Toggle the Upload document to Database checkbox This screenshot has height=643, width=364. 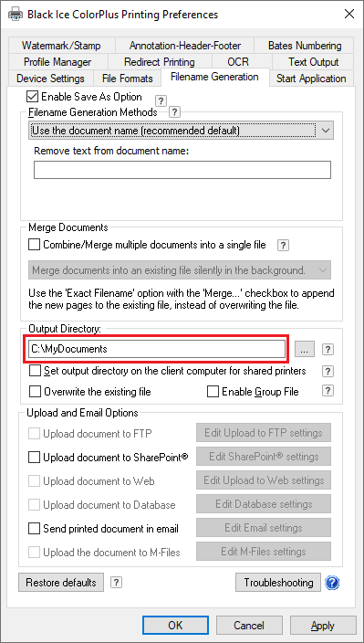coord(35,505)
